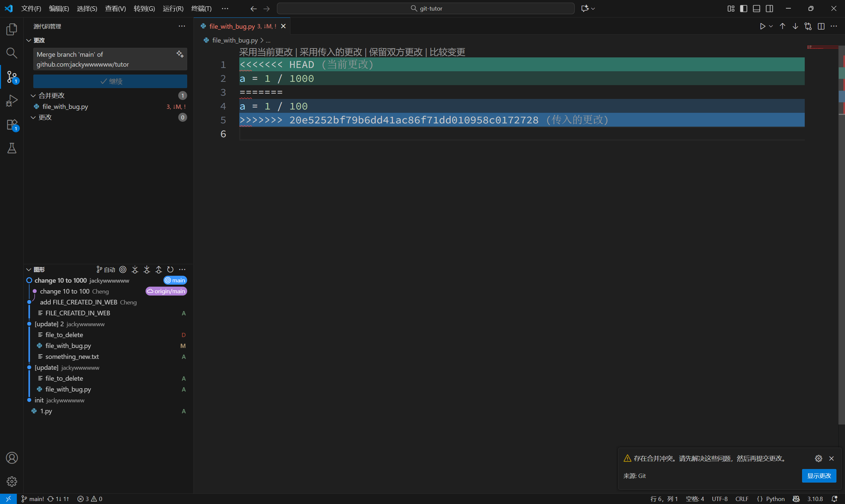Toggle primary side bar layout icon
This screenshot has height=504, width=845.
743,9
